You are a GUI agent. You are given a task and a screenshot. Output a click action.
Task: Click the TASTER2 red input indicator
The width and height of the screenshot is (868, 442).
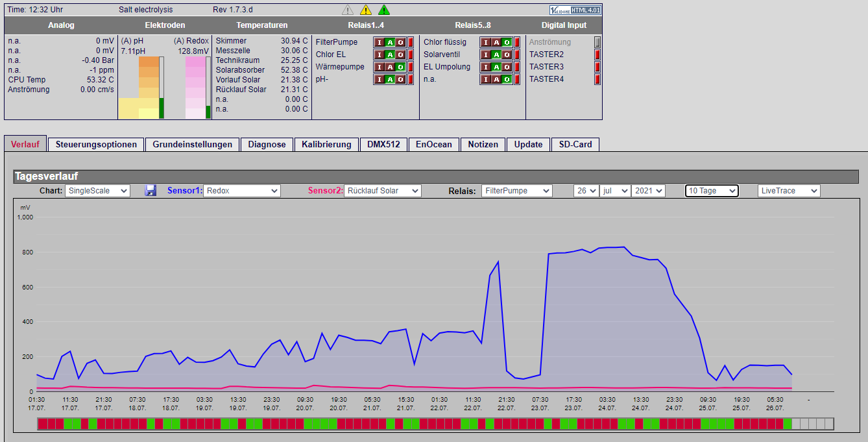coord(597,55)
